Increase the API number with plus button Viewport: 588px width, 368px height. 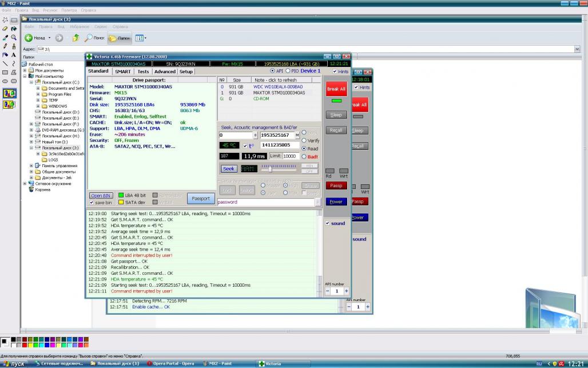346,291
